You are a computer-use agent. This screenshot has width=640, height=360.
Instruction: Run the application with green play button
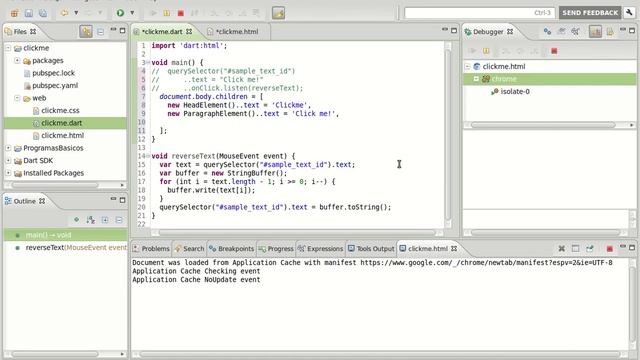120,13
